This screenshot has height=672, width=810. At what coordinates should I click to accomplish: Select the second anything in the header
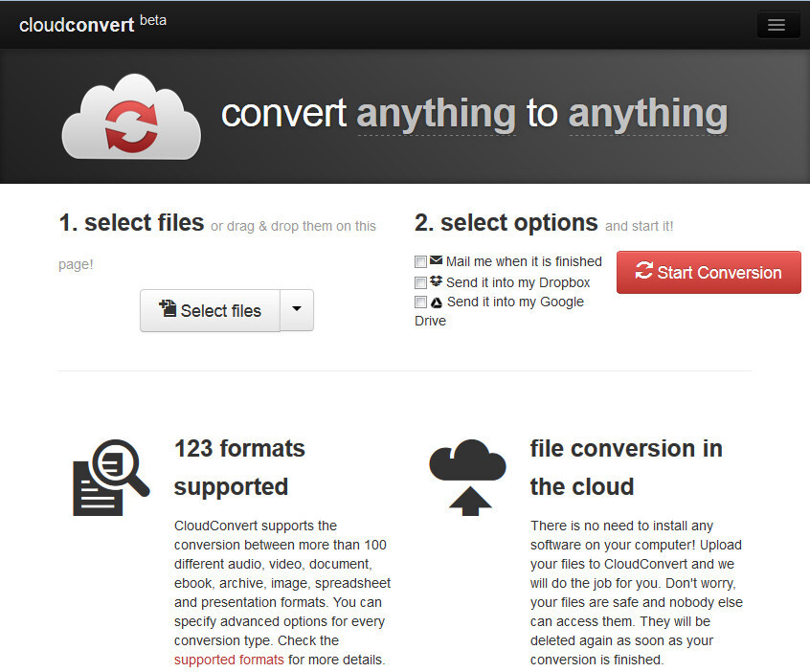647,113
